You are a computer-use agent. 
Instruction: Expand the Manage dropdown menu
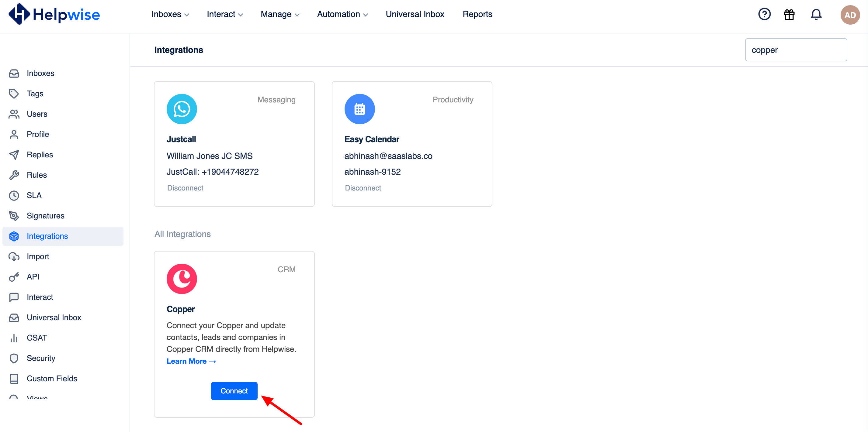[x=280, y=14]
